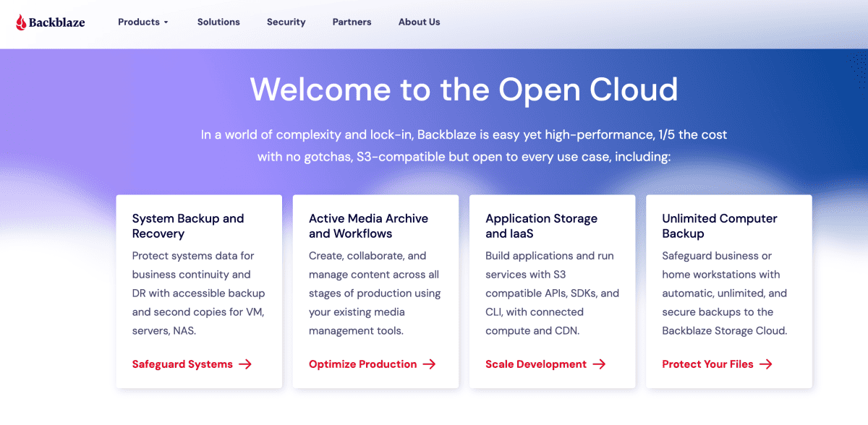
Task: Open the Scale Development link
Action: [536, 364]
